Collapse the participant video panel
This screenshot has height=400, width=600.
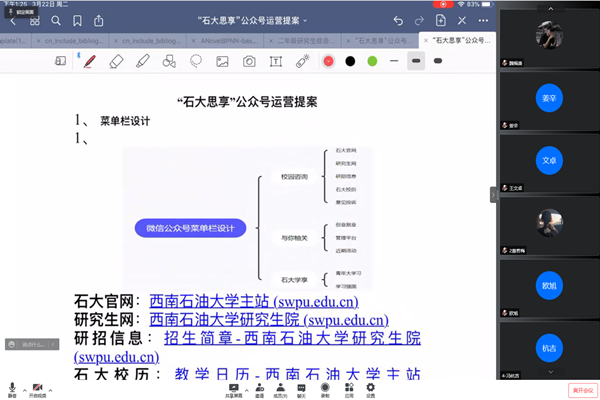coord(493,192)
